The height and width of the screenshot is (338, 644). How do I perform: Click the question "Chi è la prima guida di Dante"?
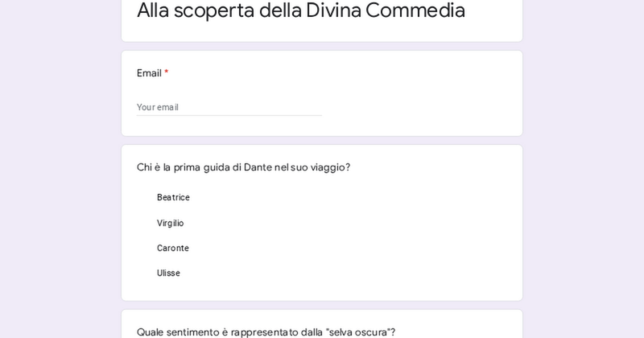(x=243, y=167)
